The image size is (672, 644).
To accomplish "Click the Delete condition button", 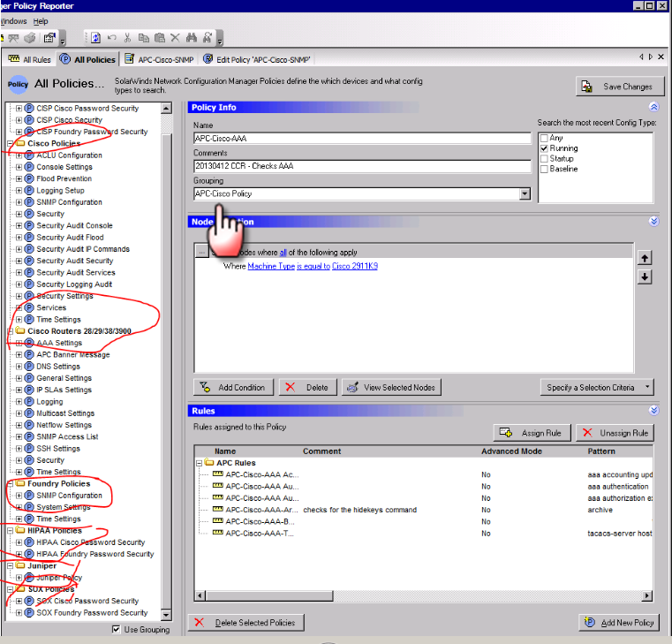I will point(307,387).
